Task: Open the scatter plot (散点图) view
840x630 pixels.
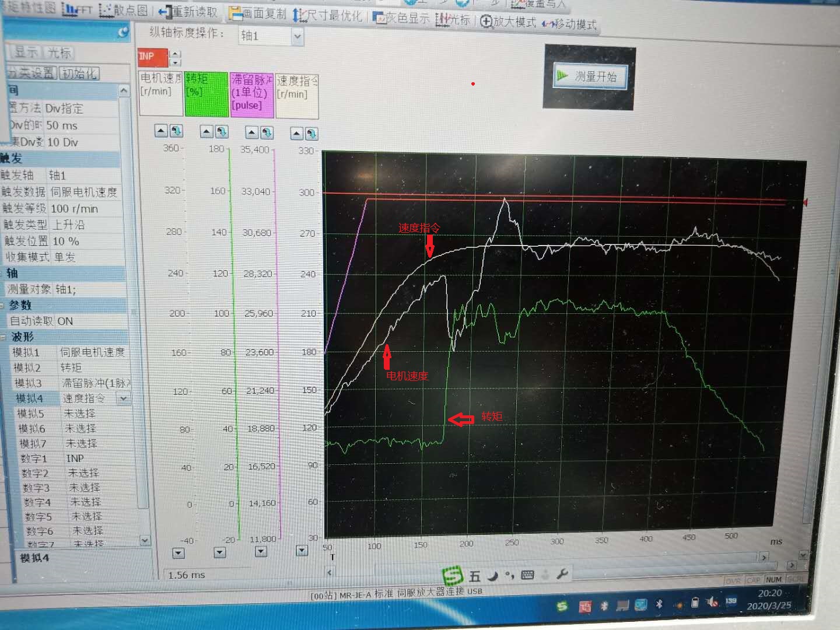Action: (124, 10)
